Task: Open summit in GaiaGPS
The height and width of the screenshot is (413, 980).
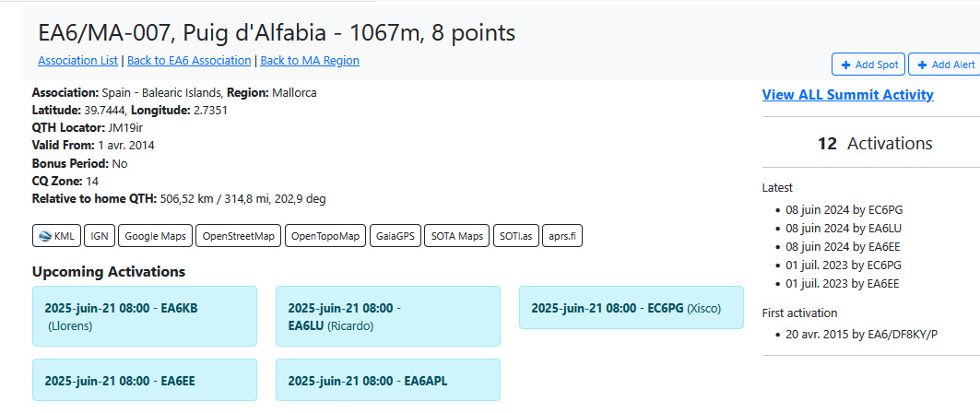Action: pyautogui.click(x=396, y=236)
